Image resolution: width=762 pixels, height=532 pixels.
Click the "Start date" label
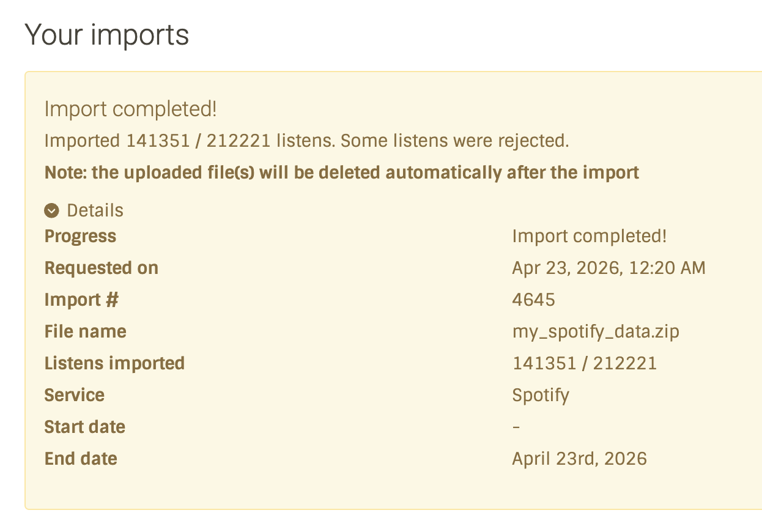85,427
